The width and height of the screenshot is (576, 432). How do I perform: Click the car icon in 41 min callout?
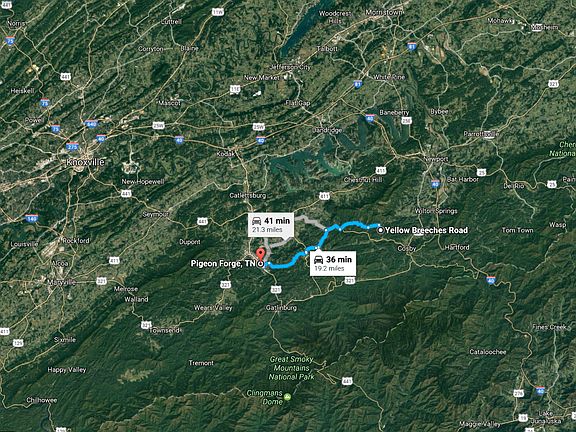[x=257, y=221]
